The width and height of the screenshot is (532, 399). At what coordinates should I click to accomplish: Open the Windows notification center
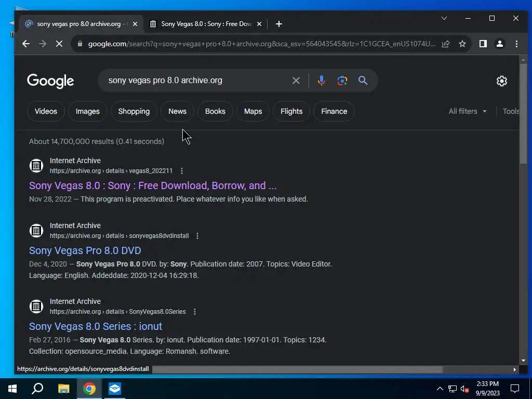tap(515, 389)
